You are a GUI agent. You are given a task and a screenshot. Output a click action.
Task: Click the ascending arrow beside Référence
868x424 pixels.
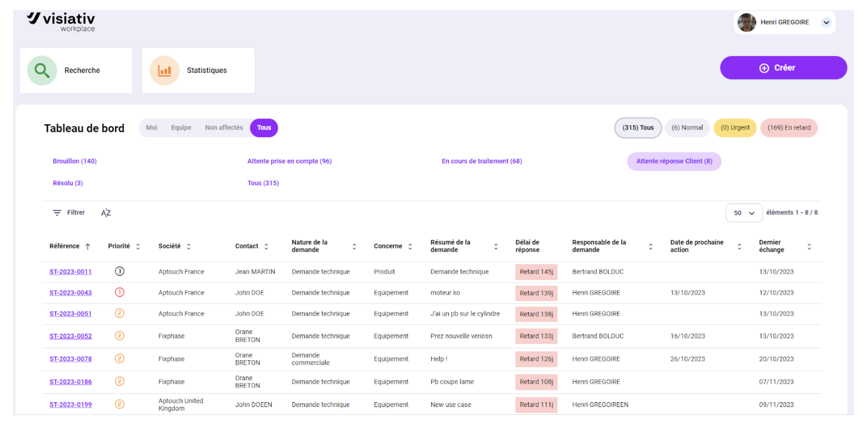point(88,247)
